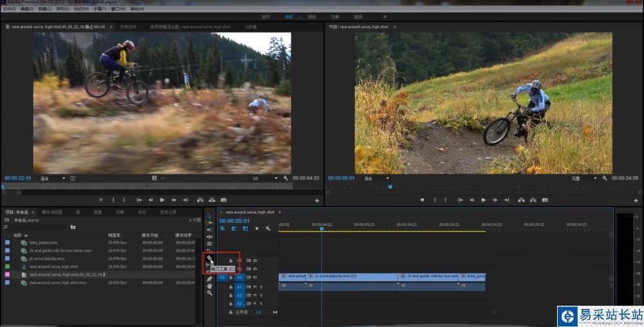This screenshot has width=644, height=327.
Task: Go to Out point in Source monitor
Action: (x=185, y=200)
